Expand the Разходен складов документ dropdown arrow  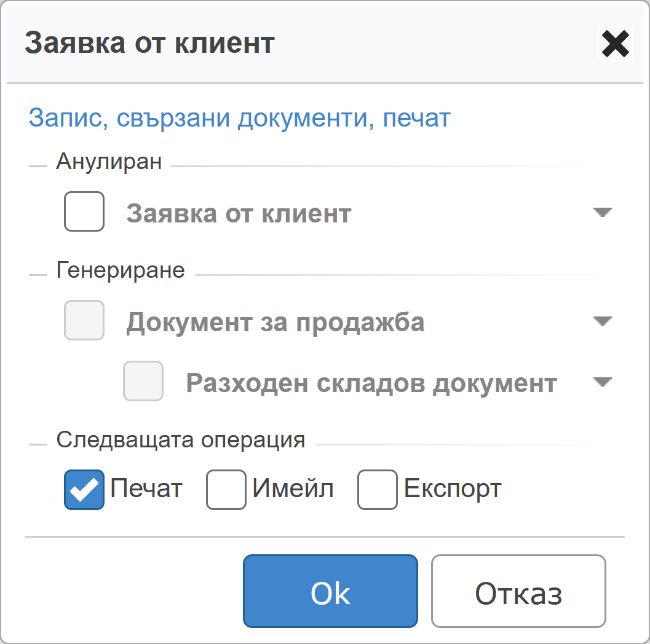point(603,382)
